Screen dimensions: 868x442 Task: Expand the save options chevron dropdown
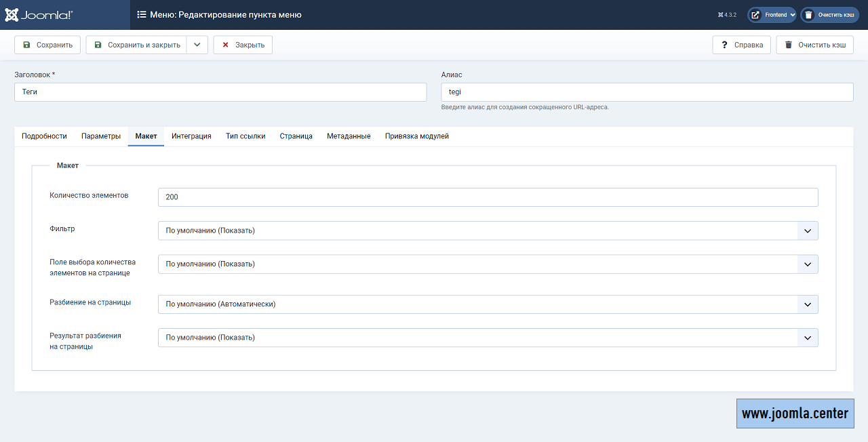[197, 45]
